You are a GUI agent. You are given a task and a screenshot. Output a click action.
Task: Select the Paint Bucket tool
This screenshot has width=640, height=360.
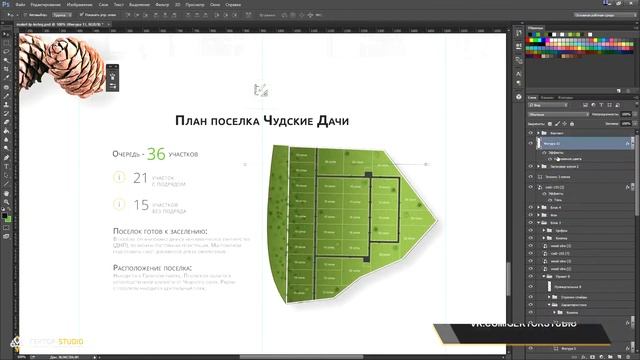tap(6, 131)
